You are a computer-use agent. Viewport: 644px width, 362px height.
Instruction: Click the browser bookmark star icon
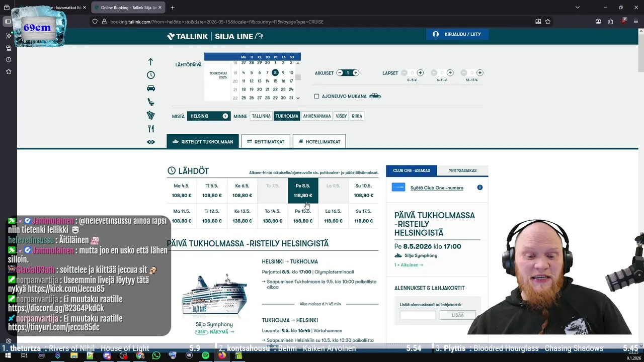pos(548,22)
